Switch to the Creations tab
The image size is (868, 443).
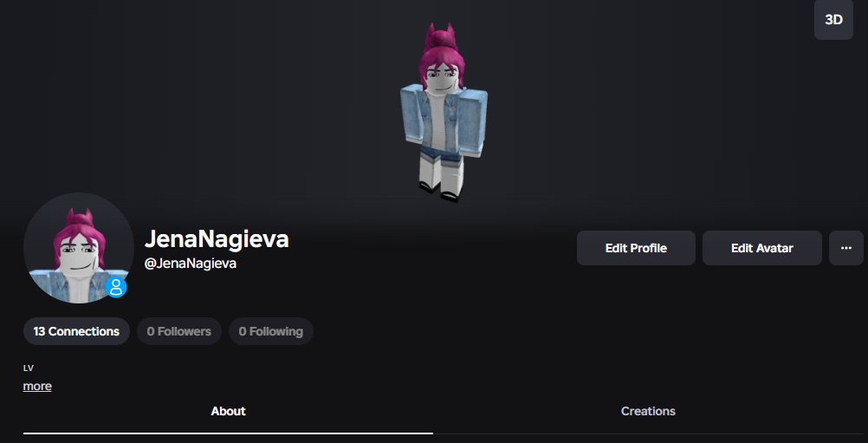click(648, 412)
